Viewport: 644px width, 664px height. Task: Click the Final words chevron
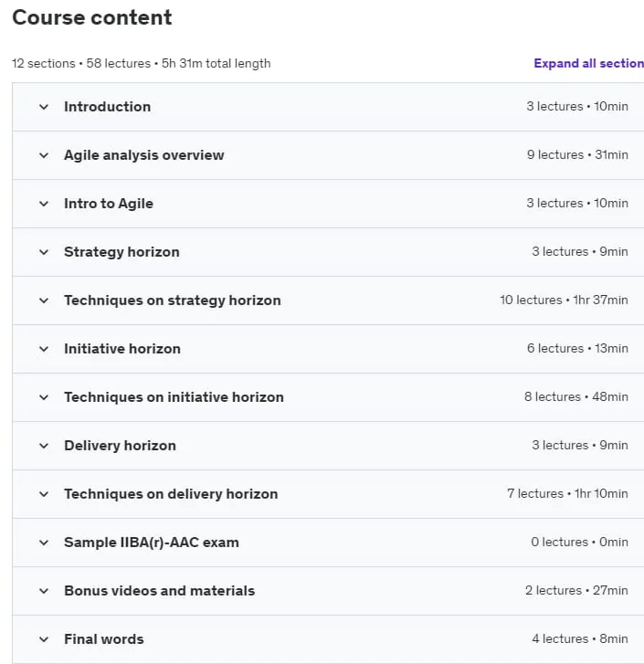(44, 639)
